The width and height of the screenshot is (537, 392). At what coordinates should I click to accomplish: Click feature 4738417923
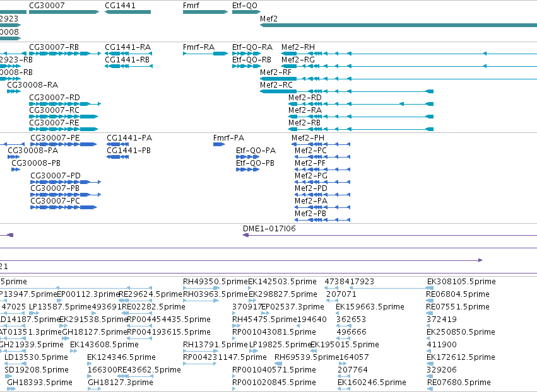pyautogui.click(x=331, y=288)
